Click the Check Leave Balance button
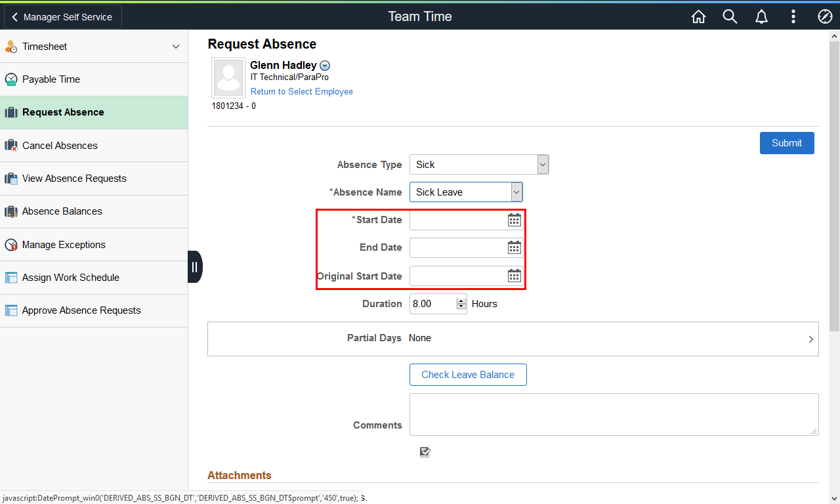Image resolution: width=840 pixels, height=504 pixels. [468, 375]
